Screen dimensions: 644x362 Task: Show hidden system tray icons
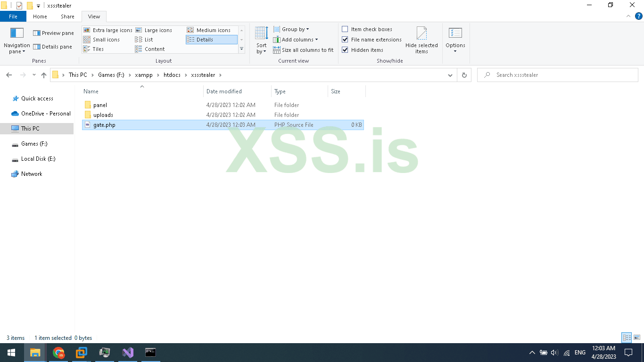(x=532, y=353)
